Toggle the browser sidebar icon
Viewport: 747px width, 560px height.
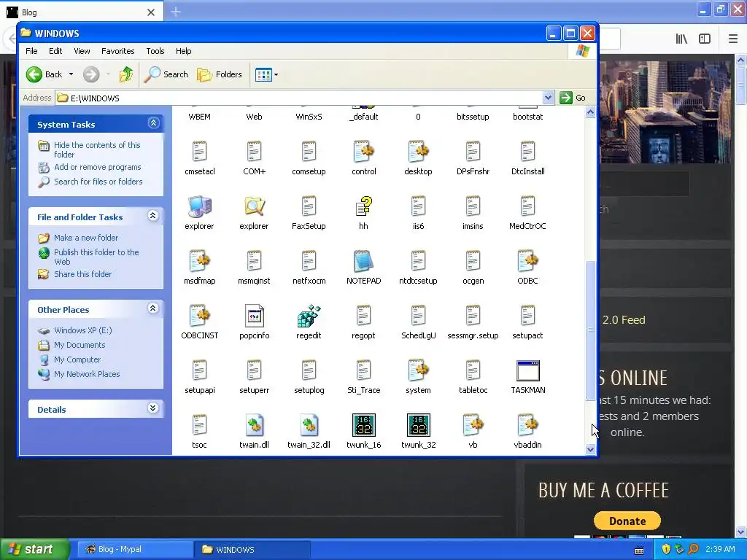(x=705, y=39)
